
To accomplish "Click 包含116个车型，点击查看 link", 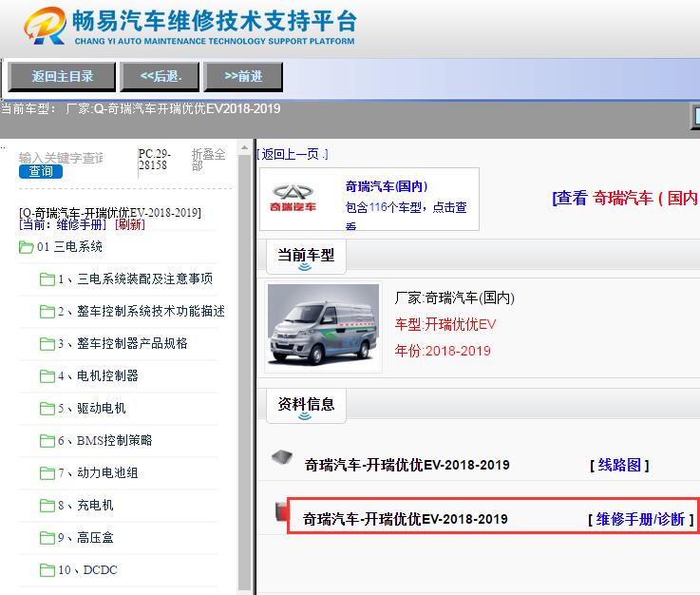I will click(406, 216).
